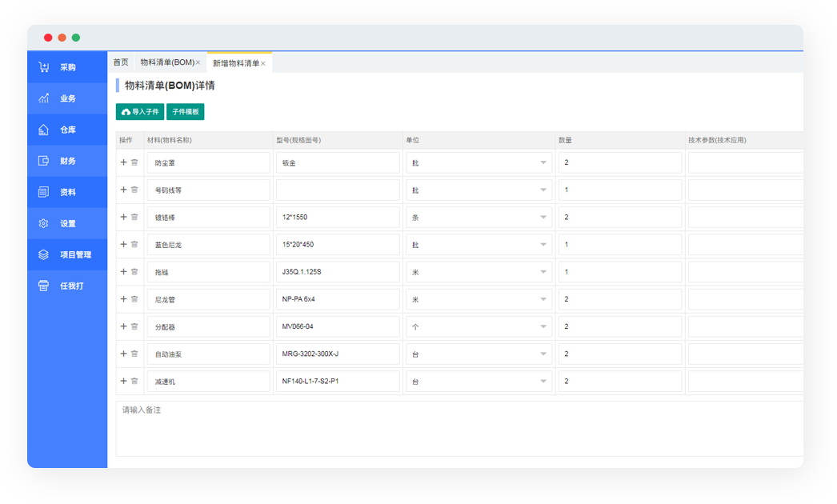837x504 pixels.
Task: Click the wallet icon next to 财务
Action: 44,161
